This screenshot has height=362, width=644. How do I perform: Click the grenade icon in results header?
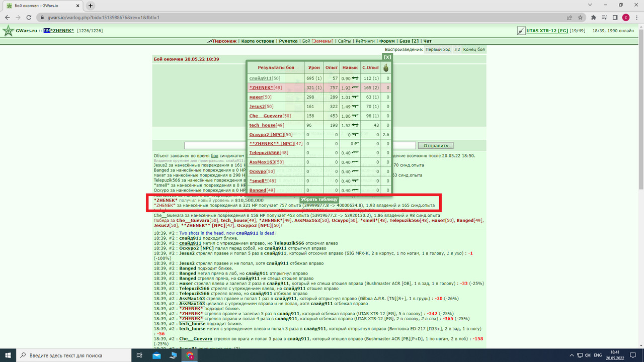click(x=386, y=67)
